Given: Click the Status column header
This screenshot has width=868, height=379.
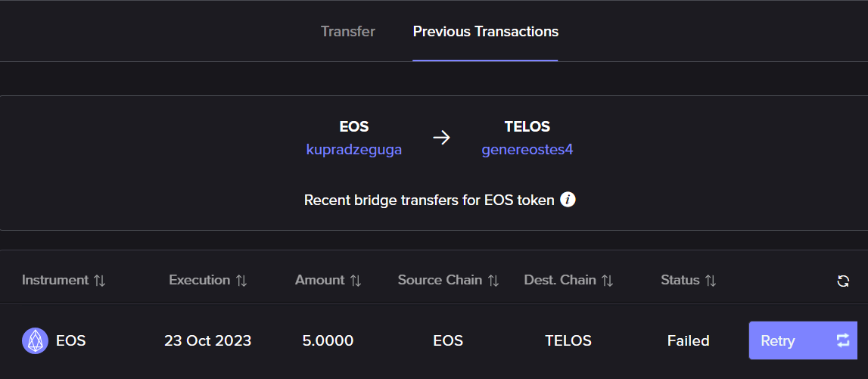Looking at the screenshot, I should (x=680, y=280).
